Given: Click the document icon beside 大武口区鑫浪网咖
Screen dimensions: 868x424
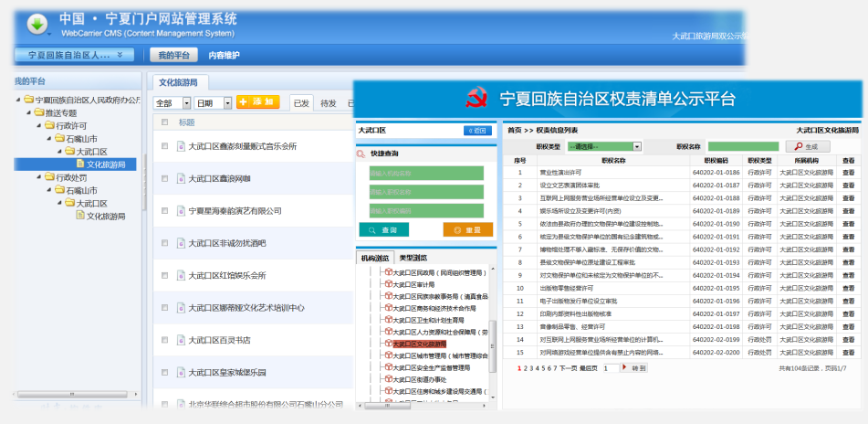Looking at the screenshot, I should (x=181, y=178).
